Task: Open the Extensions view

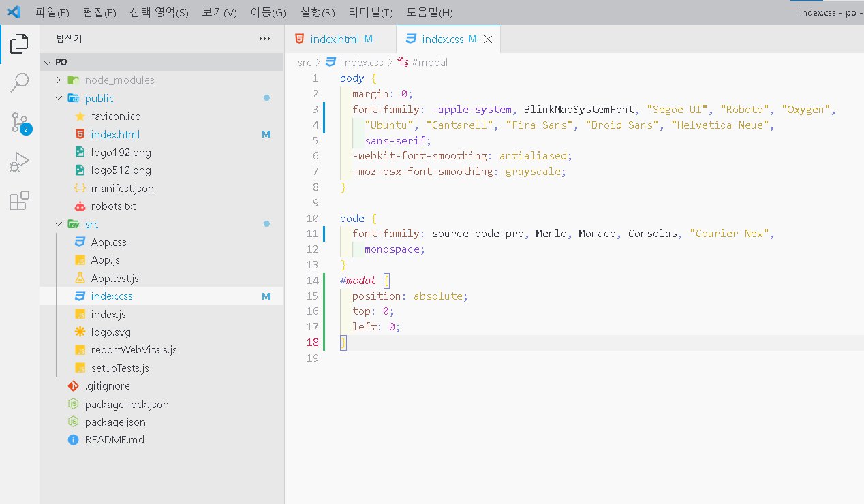Action: pos(19,201)
